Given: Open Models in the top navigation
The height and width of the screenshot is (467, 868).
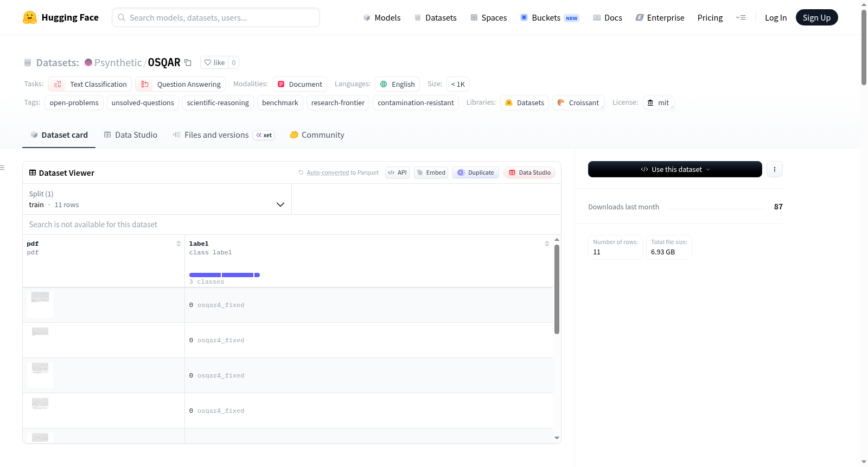Looking at the screenshot, I should click(x=382, y=17).
